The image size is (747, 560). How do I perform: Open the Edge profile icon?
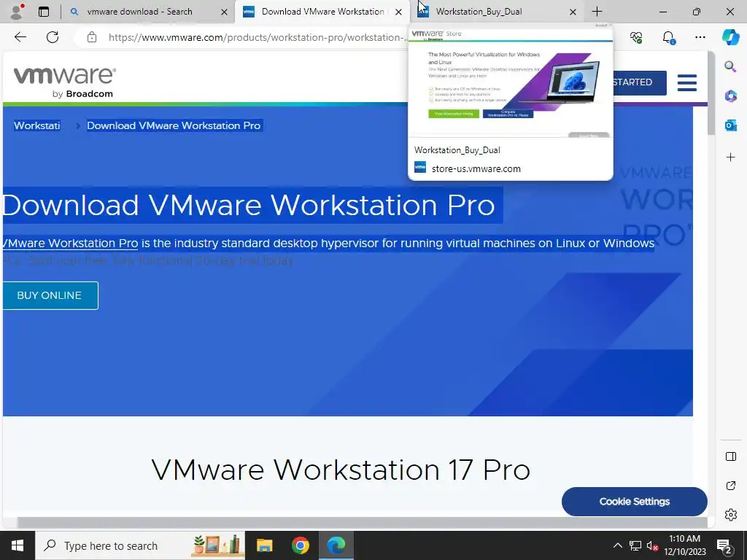click(x=17, y=12)
